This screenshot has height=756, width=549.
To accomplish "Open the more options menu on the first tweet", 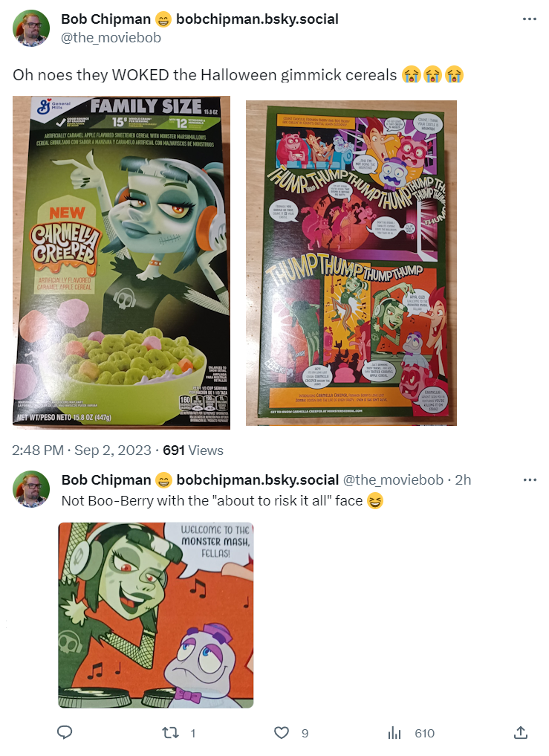I will tap(529, 19).
